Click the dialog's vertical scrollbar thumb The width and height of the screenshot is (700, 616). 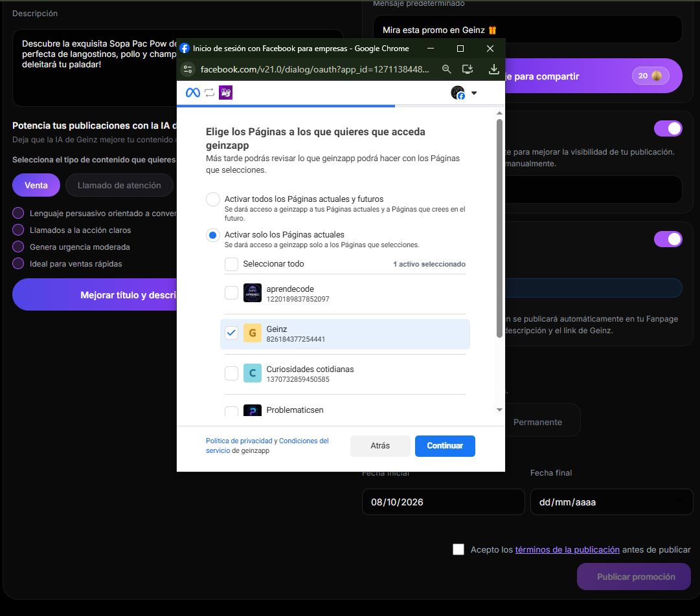(499, 228)
